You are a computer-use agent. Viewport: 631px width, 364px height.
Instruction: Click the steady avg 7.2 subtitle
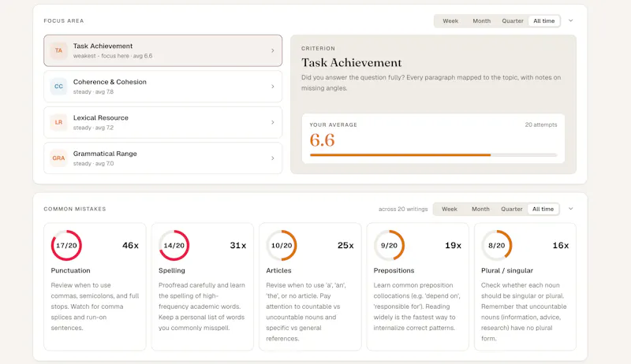point(93,128)
